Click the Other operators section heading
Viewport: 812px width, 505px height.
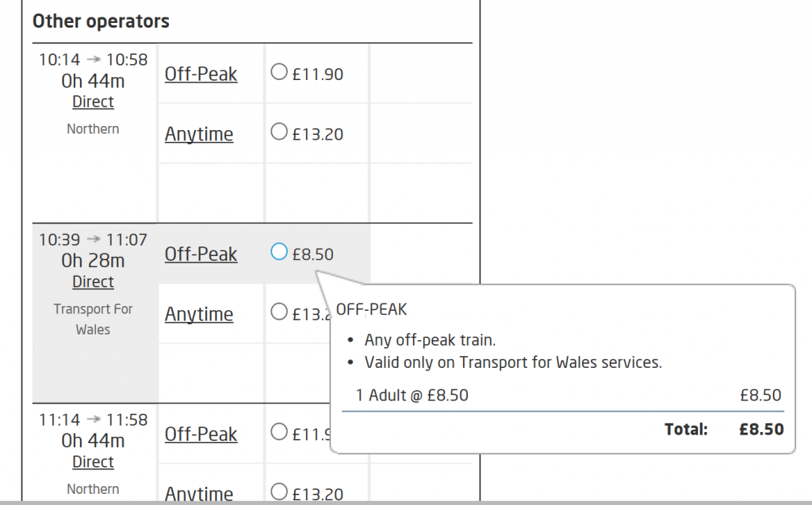(101, 21)
